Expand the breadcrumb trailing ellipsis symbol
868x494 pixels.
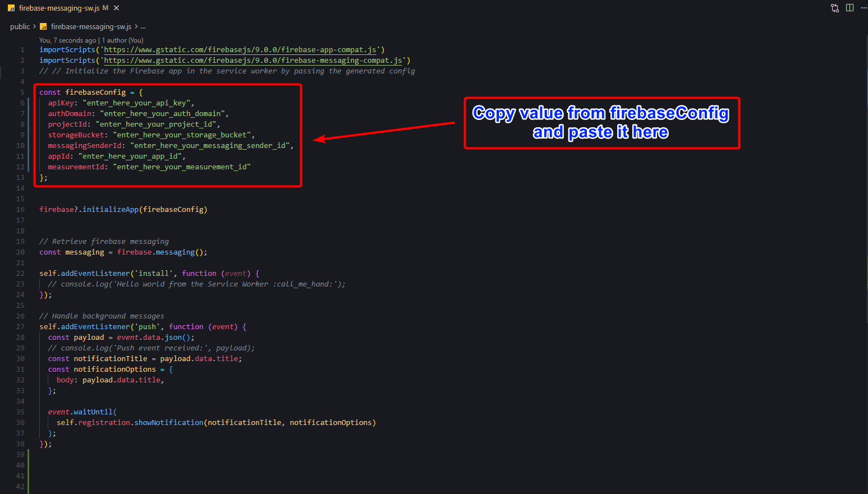point(143,27)
